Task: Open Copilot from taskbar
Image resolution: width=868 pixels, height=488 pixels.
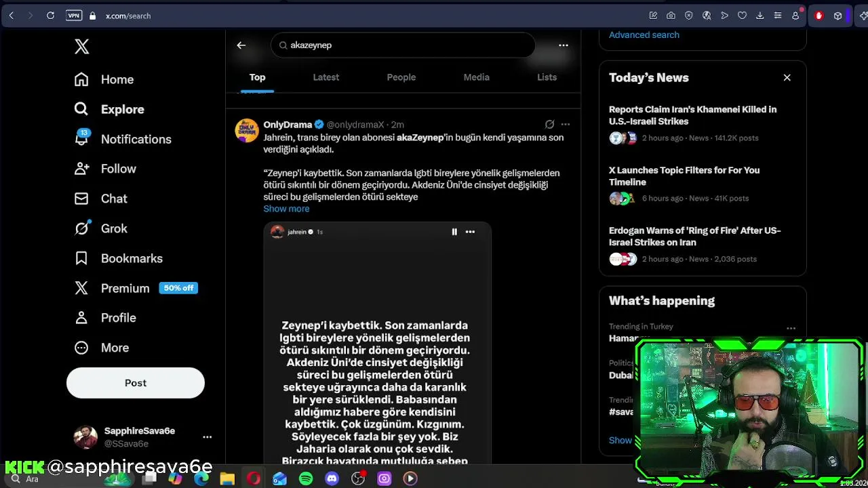Action: (x=175, y=479)
